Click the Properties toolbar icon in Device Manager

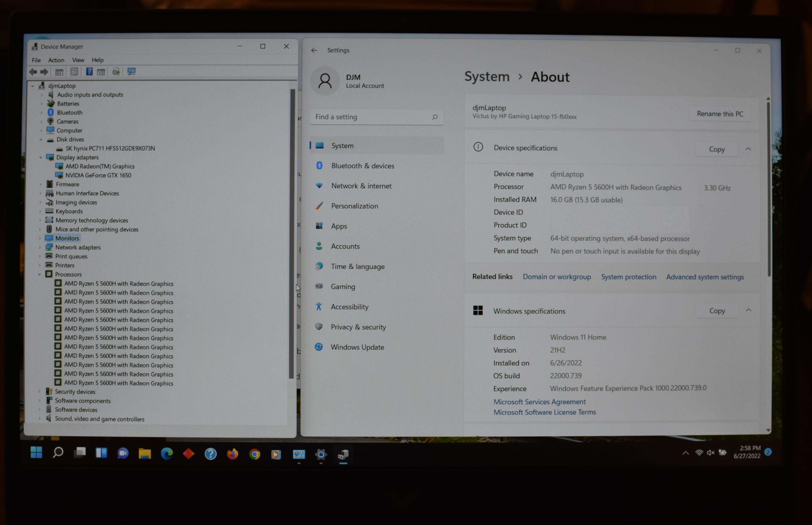pyautogui.click(x=74, y=72)
